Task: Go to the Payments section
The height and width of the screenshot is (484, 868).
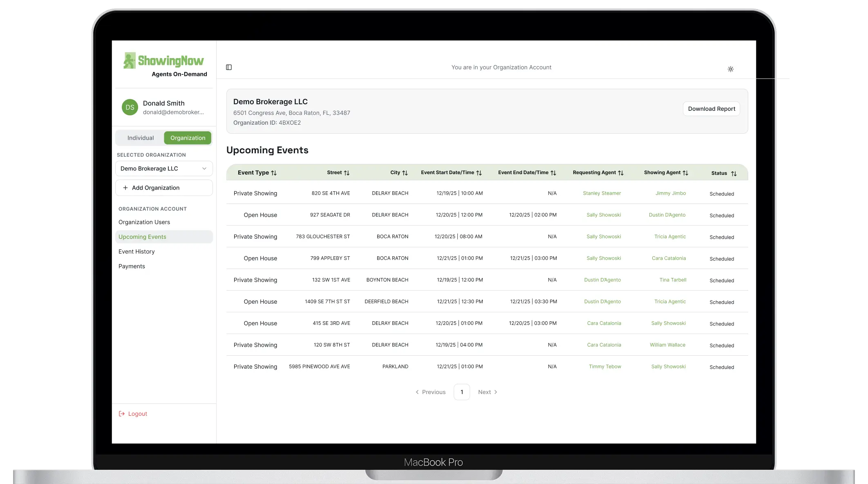Action: (132, 266)
